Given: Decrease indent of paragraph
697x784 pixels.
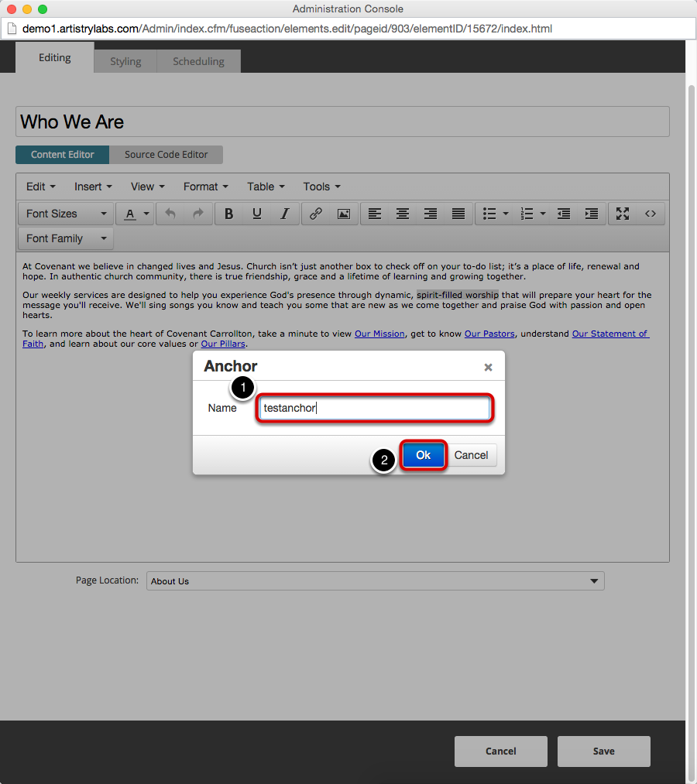Looking at the screenshot, I should 564,214.
